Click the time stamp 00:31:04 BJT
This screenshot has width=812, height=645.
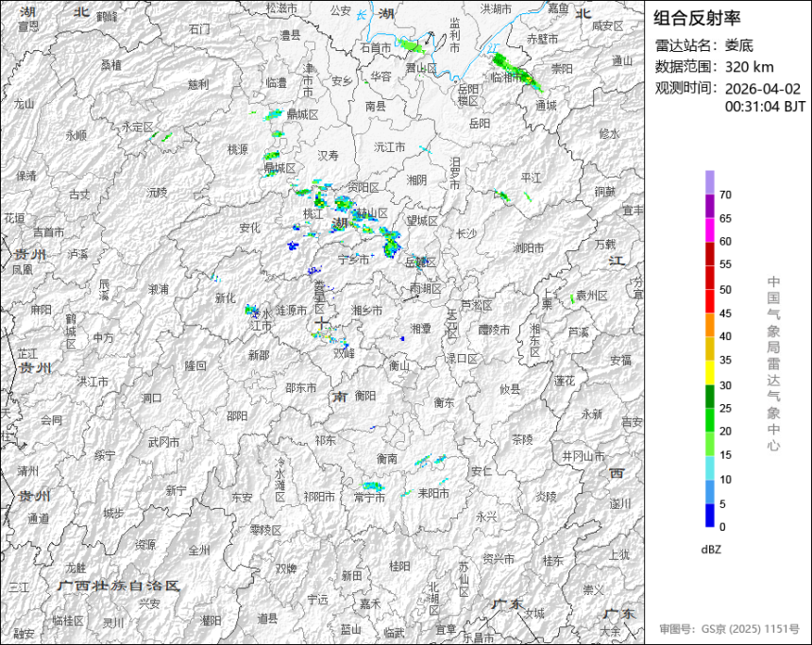point(765,107)
